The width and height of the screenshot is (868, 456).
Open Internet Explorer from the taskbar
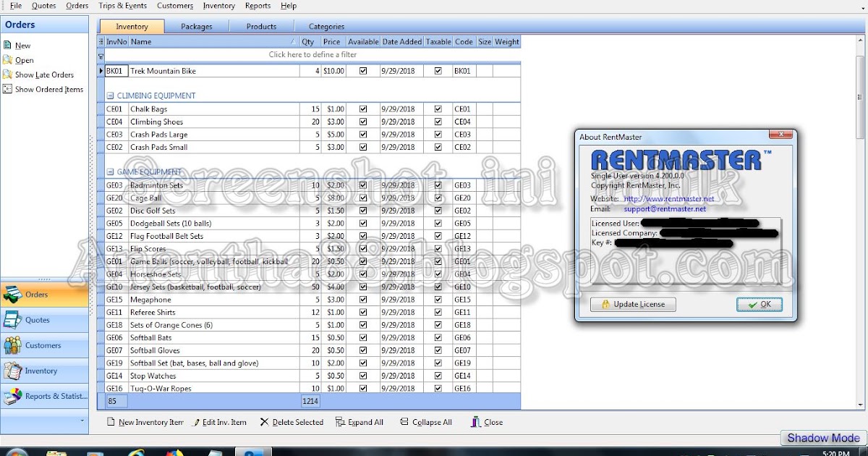tap(135, 452)
